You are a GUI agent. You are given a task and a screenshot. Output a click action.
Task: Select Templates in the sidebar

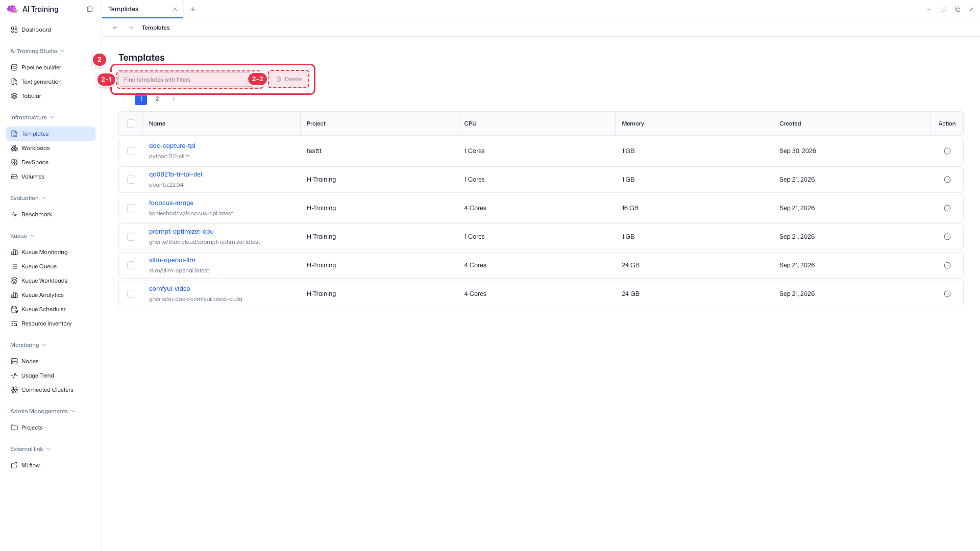pyautogui.click(x=51, y=134)
